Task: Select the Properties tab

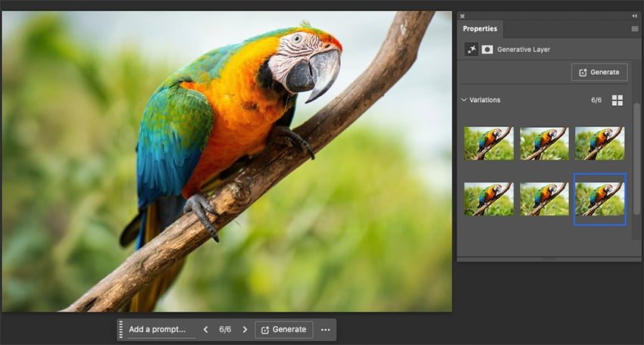Action: (x=480, y=29)
